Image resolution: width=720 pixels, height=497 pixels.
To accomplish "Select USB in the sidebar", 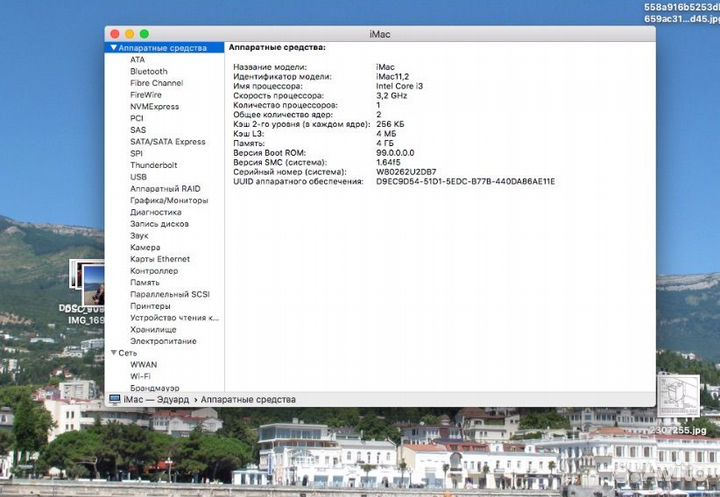I will click(138, 177).
